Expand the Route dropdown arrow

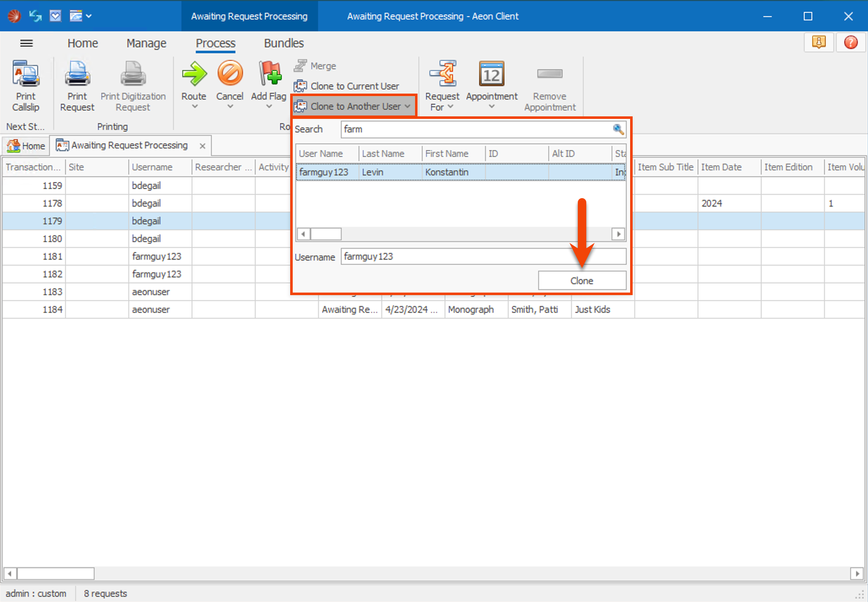click(194, 107)
